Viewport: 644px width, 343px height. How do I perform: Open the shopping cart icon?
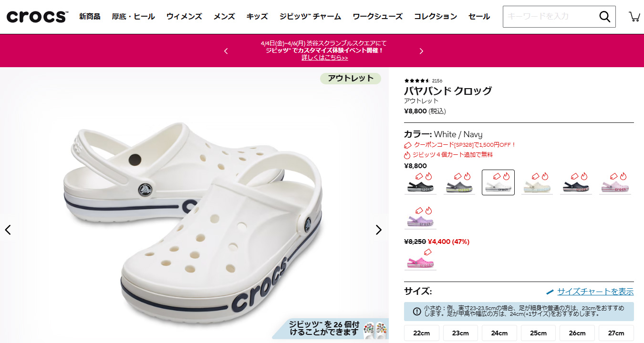(634, 17)
